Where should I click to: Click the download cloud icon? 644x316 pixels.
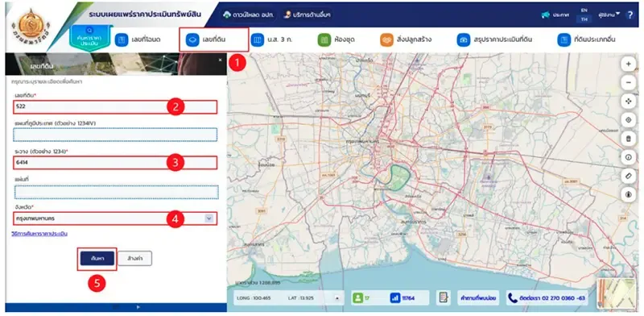click(x=227, y=15)
